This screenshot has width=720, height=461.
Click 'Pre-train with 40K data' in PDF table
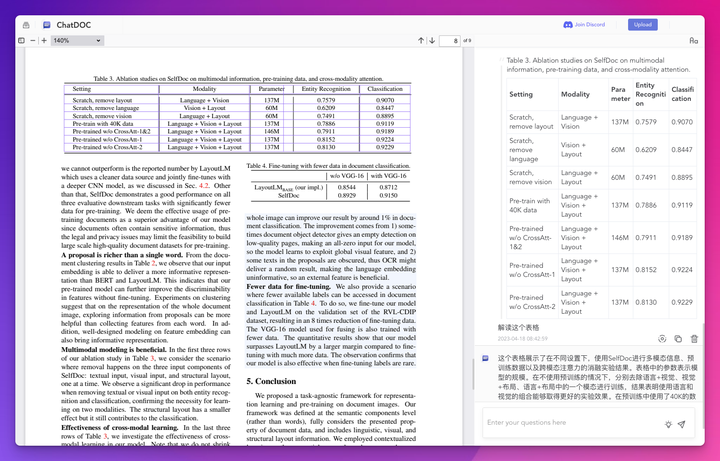(102, 124)
